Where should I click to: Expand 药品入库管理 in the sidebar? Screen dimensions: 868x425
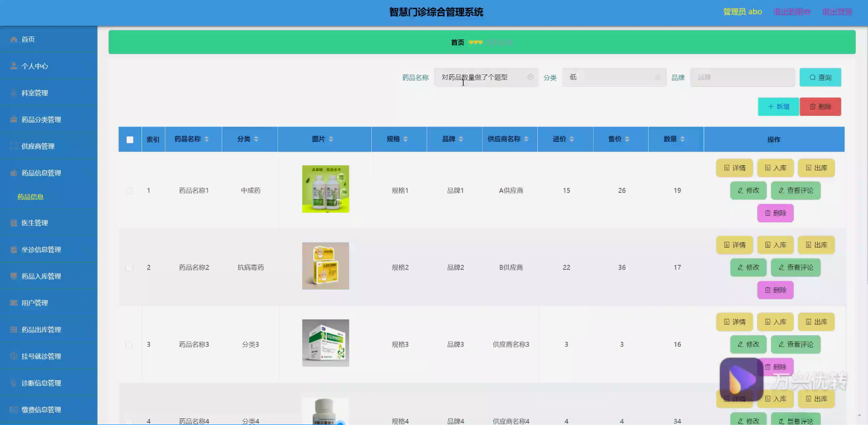click(49, 276)
